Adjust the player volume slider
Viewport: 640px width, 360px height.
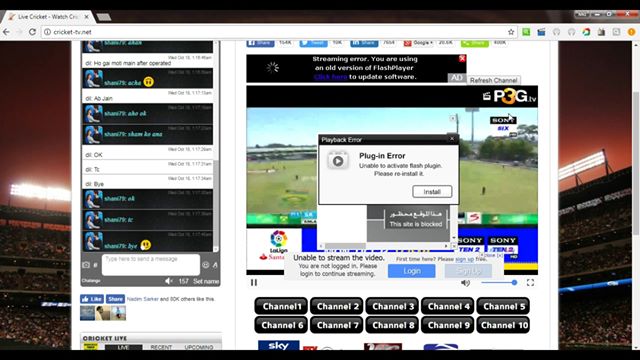pos(499,282)
